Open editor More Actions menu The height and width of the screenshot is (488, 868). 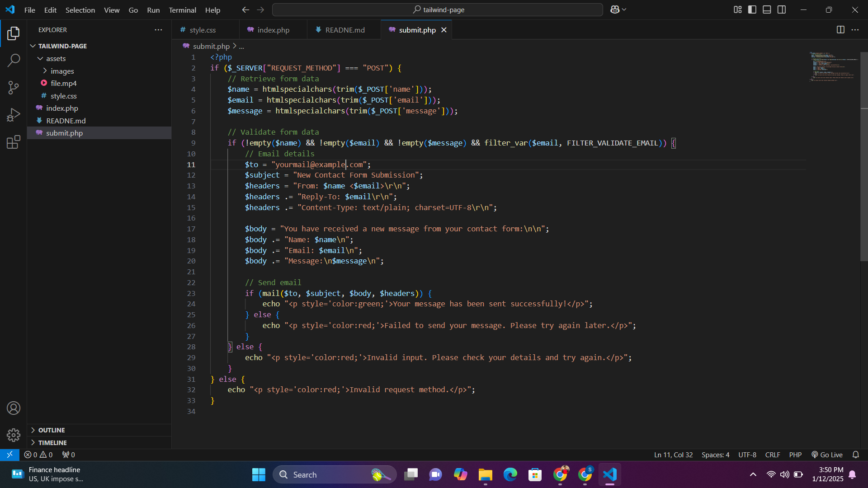[x=855, y=30]
